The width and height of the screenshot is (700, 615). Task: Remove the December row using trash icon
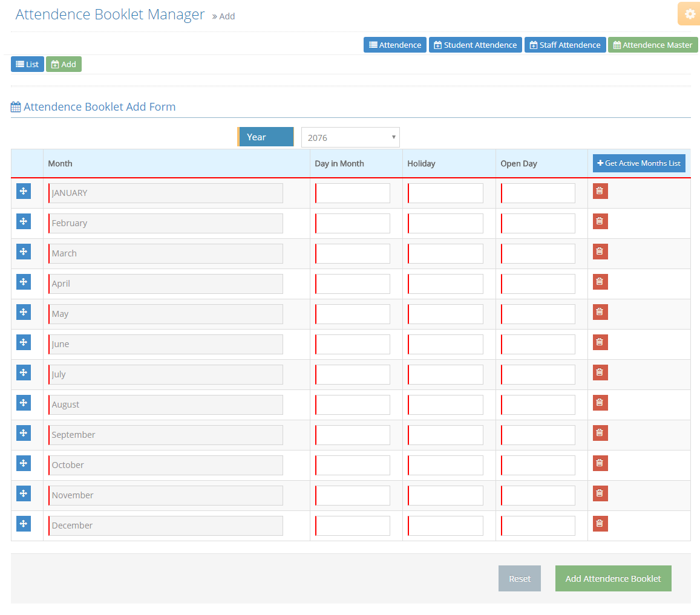[600, 524]
